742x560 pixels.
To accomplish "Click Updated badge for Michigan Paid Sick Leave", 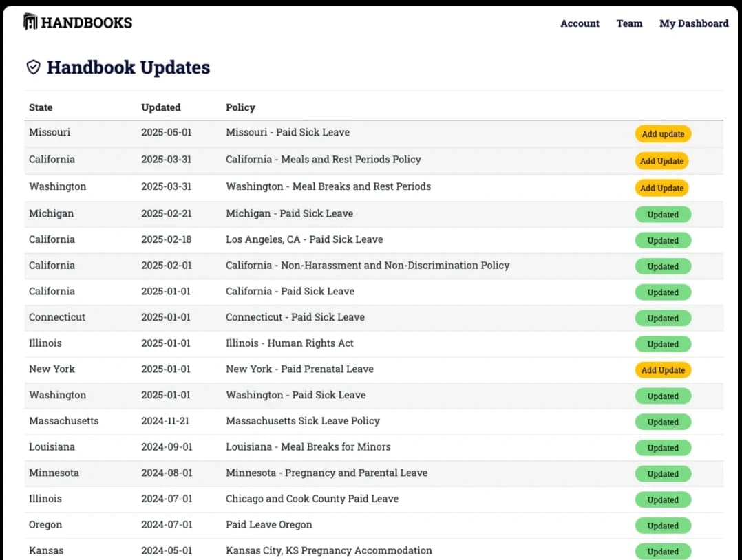I will [663, 214].
